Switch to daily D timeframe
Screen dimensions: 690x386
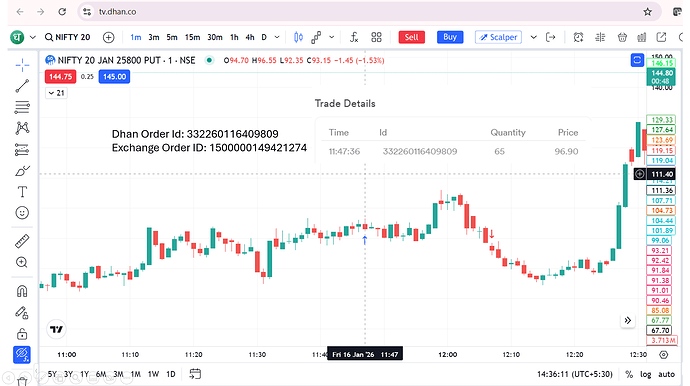264,37
